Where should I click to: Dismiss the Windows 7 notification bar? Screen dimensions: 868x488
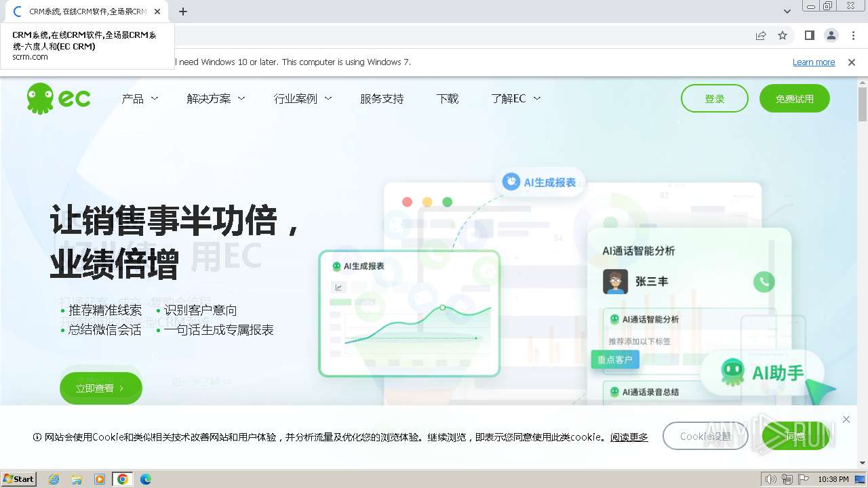coord(852,62)
